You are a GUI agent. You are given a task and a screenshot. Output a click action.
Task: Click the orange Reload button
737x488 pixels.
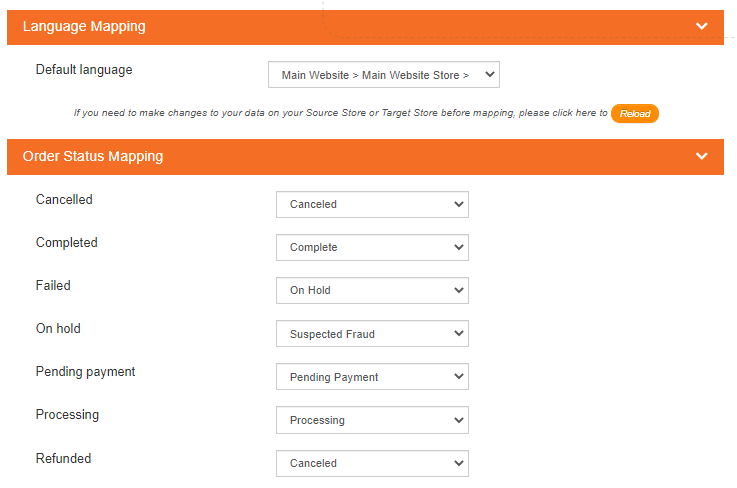[x=635, y=113]
